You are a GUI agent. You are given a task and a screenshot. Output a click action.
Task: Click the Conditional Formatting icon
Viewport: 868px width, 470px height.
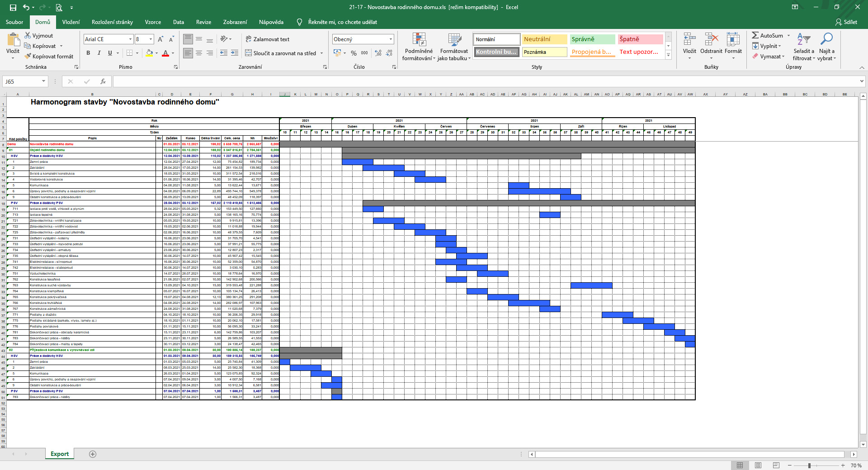coord(419,41)
